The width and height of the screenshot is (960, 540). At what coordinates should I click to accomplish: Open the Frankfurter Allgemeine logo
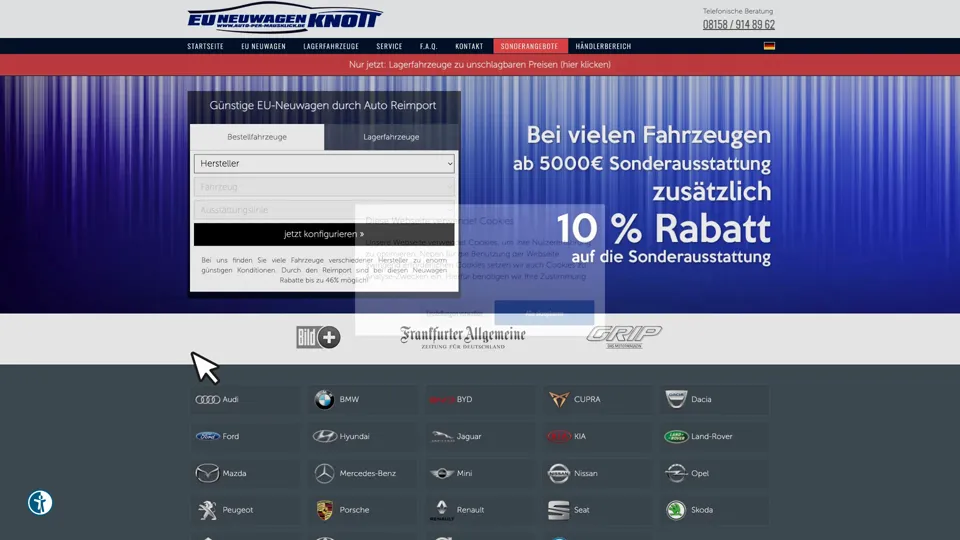coord(463,337)
